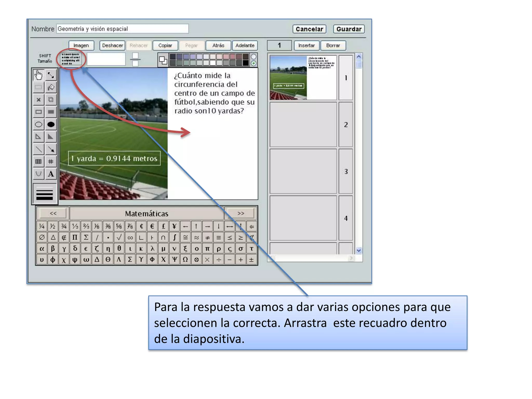Select the arrow line tool
532x399 pixels.
[x=51, y=149]
